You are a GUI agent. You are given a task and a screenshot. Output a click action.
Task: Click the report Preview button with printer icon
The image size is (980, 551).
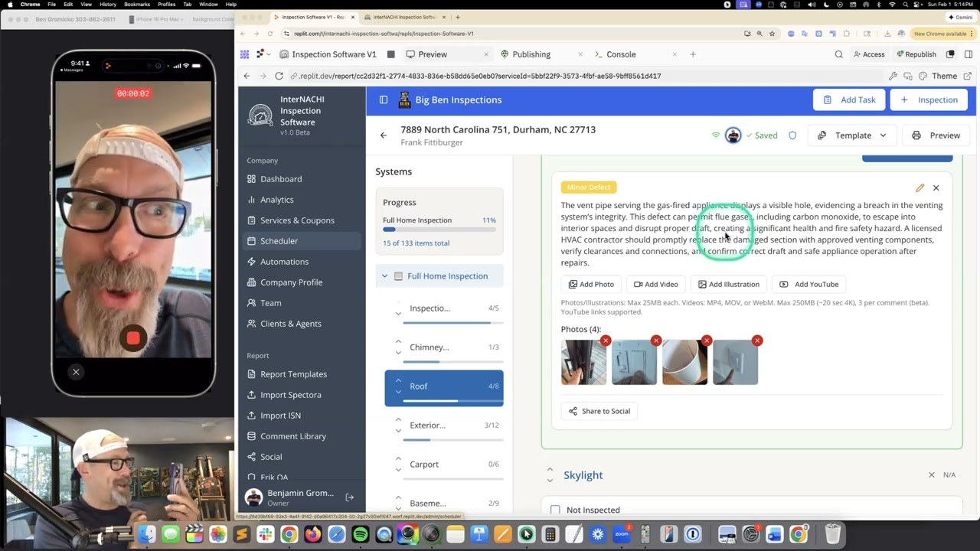(936, 135)
